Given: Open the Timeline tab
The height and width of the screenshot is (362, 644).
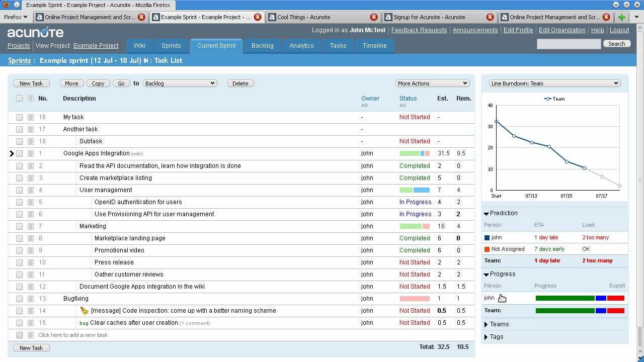Looking at the screenshot, I should tap(374, 46).
